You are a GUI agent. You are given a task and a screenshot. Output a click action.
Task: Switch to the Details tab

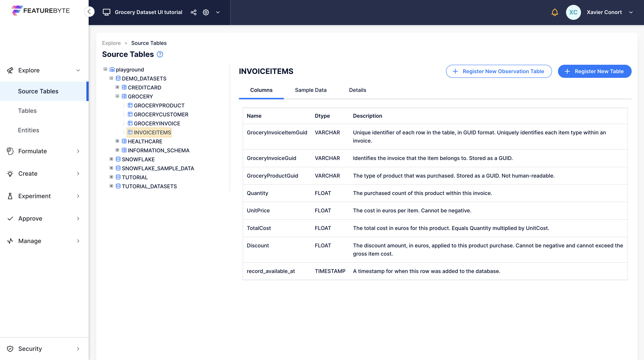(x=358, y=90)
